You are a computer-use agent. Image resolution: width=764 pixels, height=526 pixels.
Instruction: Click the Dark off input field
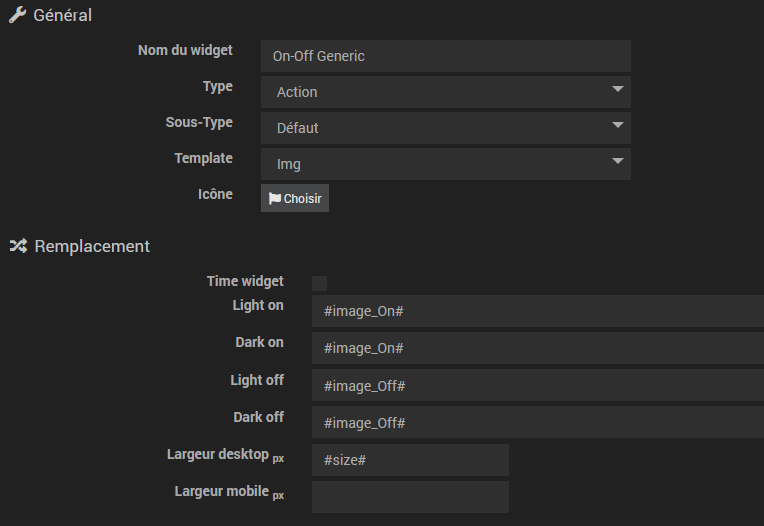pyautogui.click(x=538, y=422)
